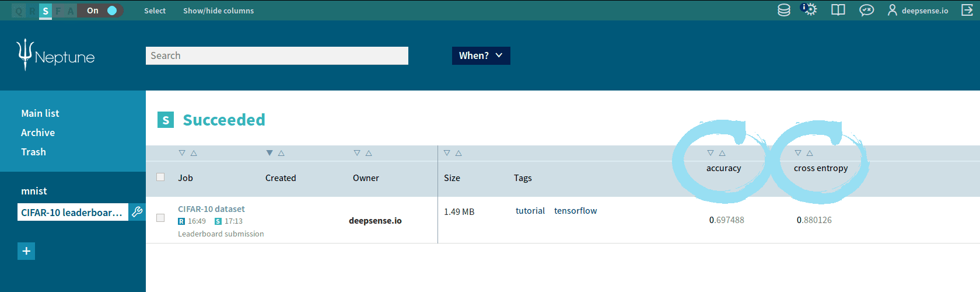
Task: Click the Neptune trident logo
Action: click(25, 55)
